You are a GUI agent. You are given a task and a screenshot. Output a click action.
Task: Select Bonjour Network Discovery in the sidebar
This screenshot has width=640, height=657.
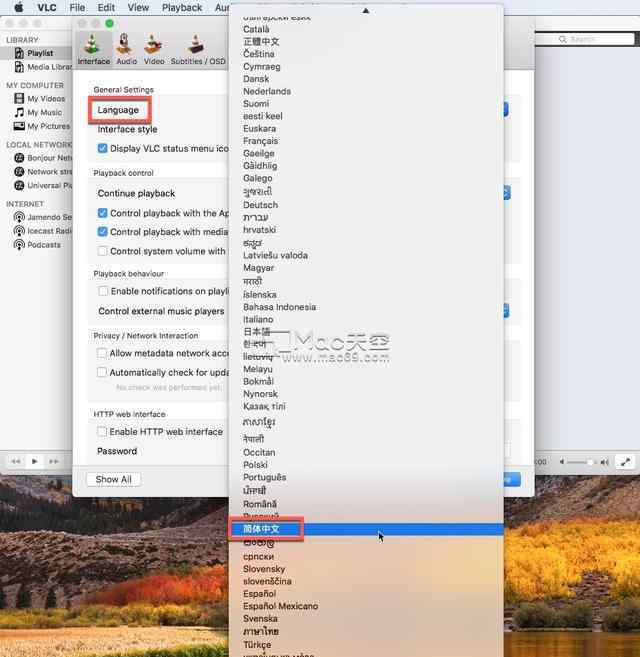pos(43,158)
